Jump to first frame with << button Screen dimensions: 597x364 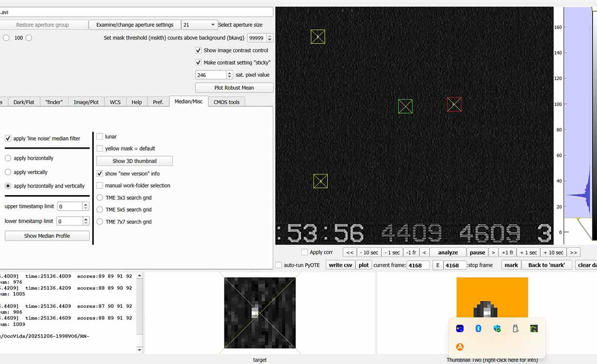[x=350, y=253]
